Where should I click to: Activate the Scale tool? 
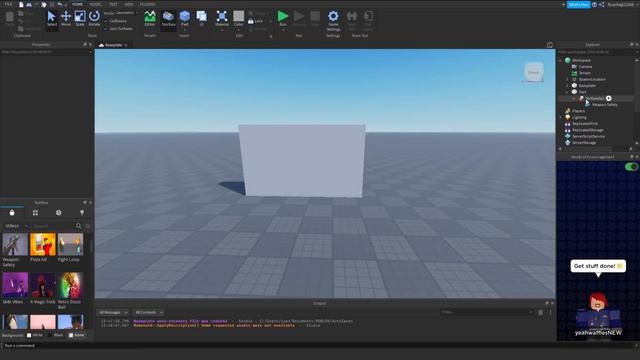[x=80, y=19]
